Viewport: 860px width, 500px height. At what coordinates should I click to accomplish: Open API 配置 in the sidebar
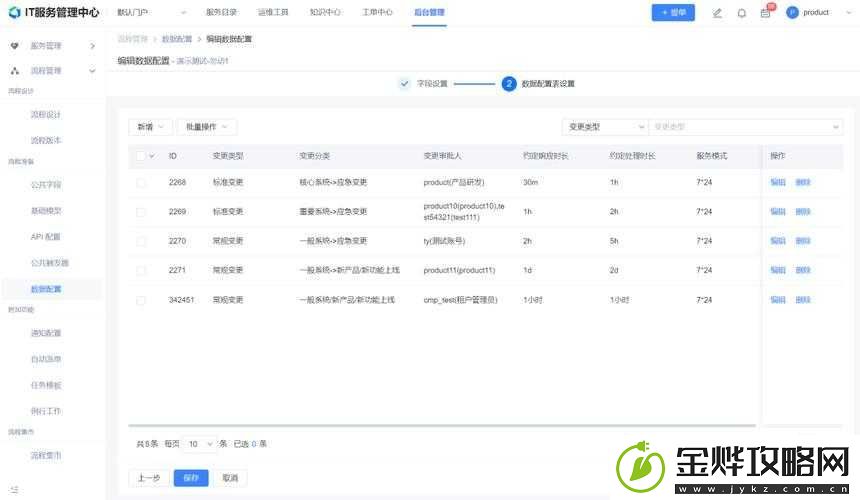[46, 237]
